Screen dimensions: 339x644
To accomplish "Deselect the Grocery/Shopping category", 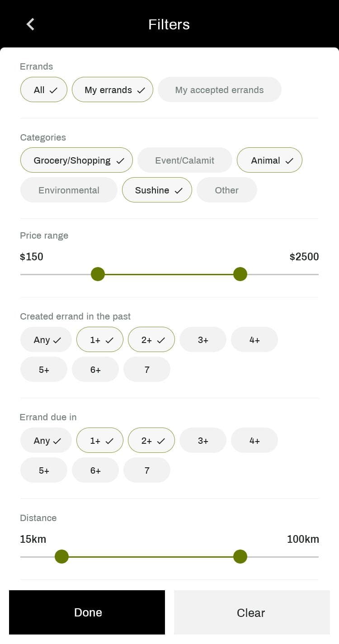I will [x=76, y=160].
